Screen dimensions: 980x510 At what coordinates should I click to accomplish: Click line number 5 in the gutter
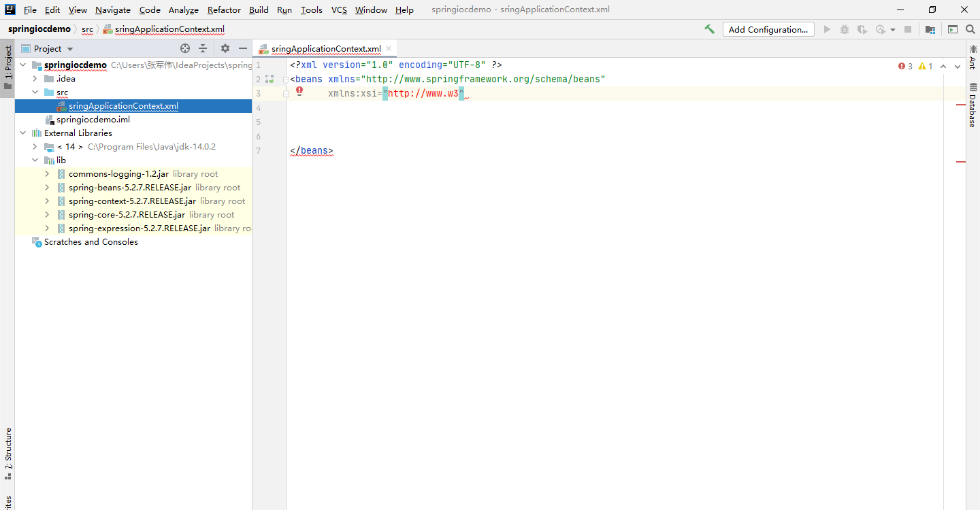point(258,122)
